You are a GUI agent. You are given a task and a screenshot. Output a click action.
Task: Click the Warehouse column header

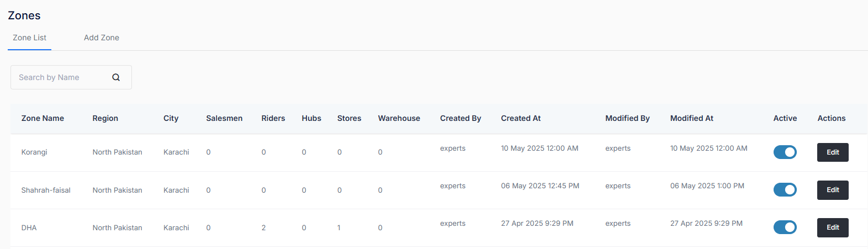[399, 118]
